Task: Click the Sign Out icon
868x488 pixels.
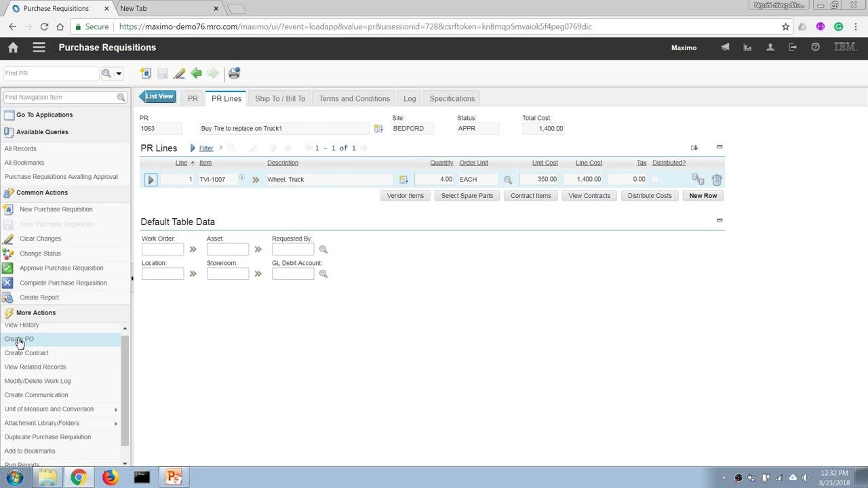Action: coord(793,47)
